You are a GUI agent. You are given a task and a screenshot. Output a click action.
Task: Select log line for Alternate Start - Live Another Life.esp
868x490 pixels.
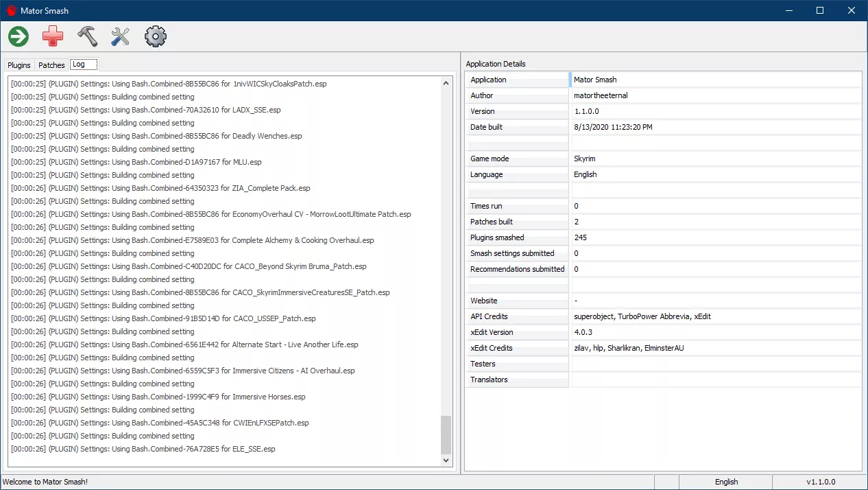[x=184, y=345]
